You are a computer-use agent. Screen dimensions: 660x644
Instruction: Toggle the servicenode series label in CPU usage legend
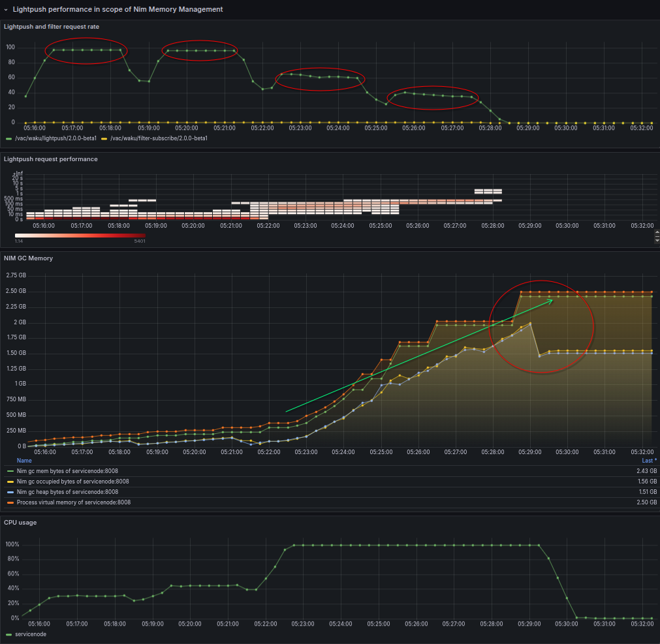coord(31,634)
